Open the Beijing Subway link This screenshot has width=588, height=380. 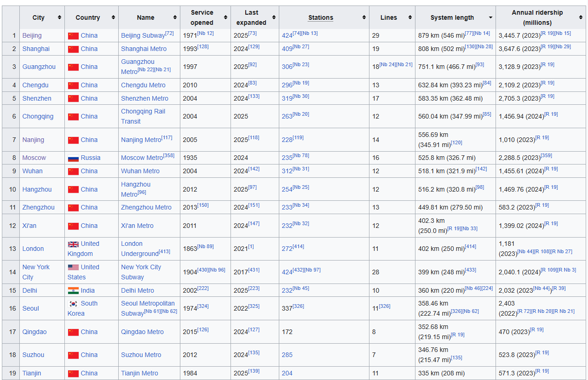(x=143, y=35)
